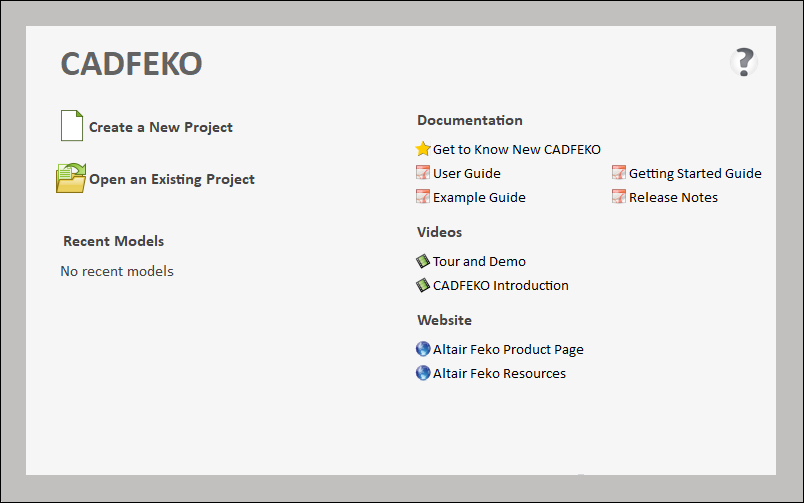Click the Getting Started Guide PDF icon

[619, 173]
